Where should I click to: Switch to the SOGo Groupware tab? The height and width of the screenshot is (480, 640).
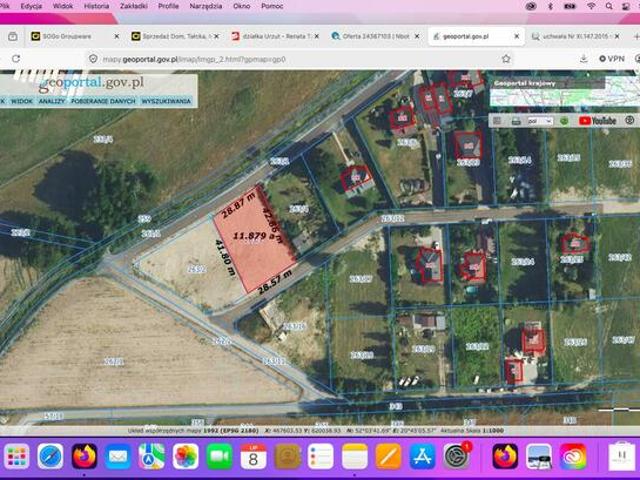pyautogui.click(x=67, y=36)
